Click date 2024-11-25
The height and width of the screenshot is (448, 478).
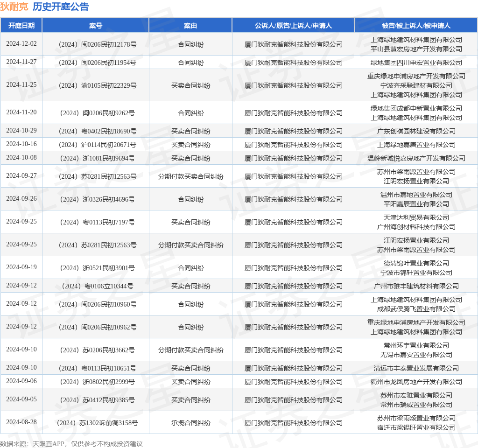tap(21, 85)
